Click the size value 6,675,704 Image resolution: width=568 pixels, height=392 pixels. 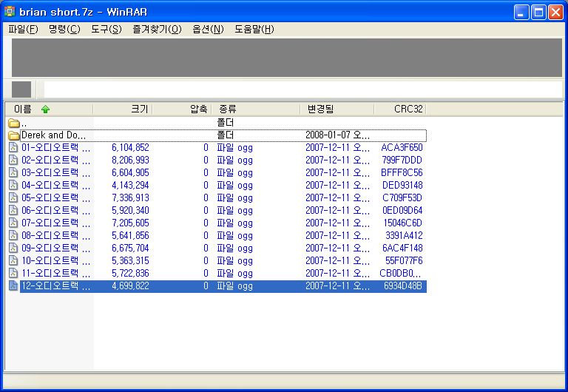pyautogui.click(x=130, y=248)
